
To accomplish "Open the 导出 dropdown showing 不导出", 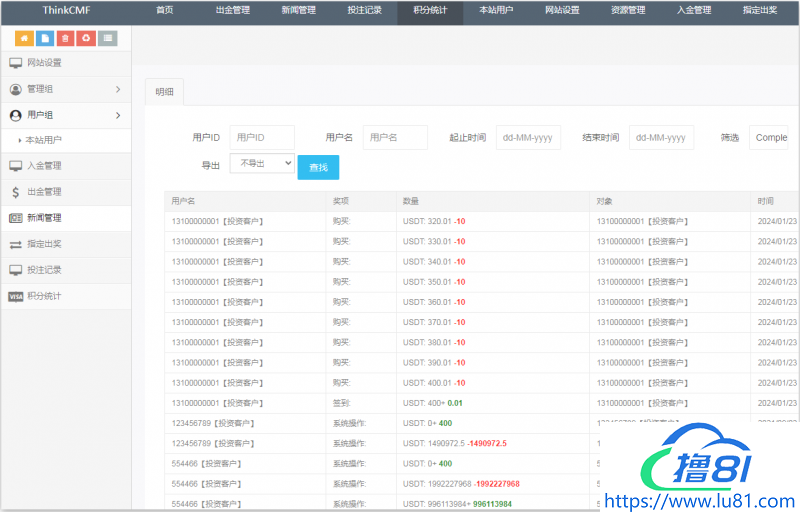I will (262, 163).
